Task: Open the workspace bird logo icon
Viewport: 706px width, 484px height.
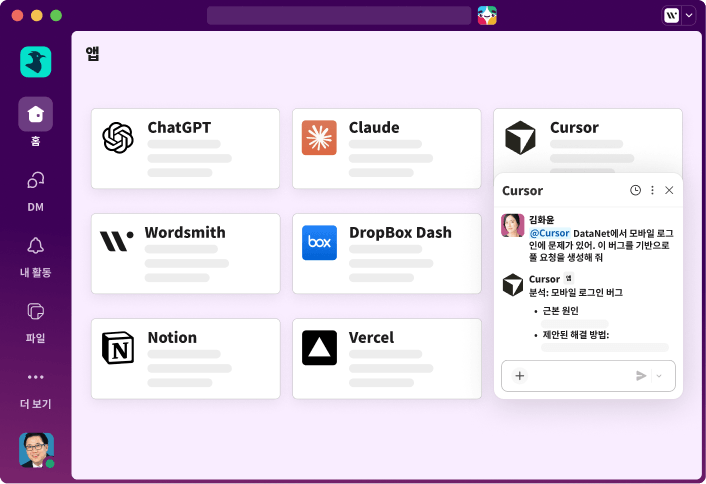Action: [x=36, y=62]
